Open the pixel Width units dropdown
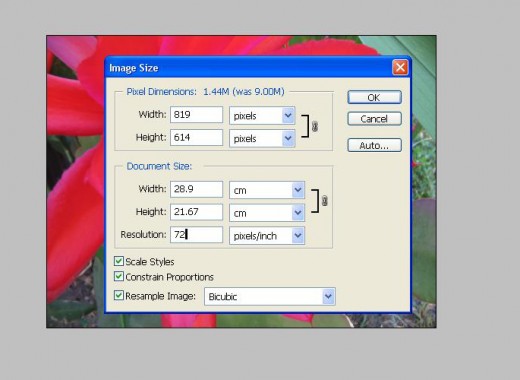 262,116
